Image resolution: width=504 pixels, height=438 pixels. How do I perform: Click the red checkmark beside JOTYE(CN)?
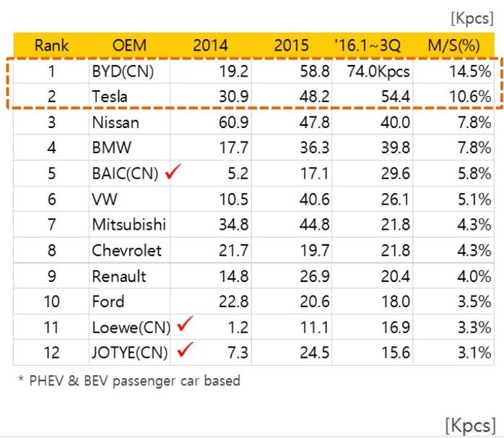[185, 351]
